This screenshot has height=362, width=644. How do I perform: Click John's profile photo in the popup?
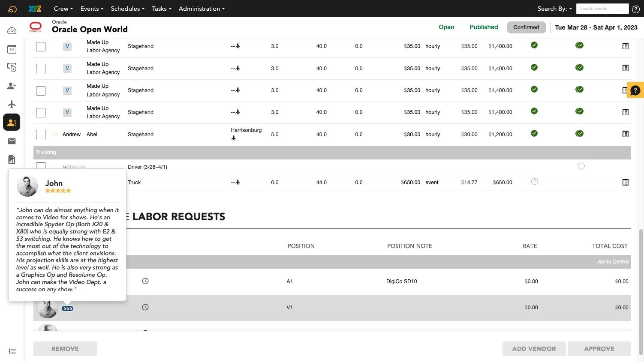pos(27,186)
